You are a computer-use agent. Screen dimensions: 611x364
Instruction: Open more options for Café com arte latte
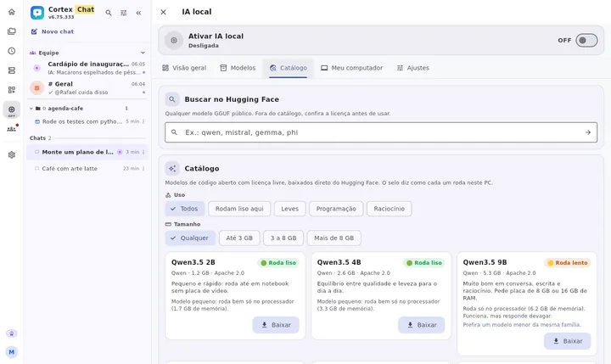tap(143, 169)
